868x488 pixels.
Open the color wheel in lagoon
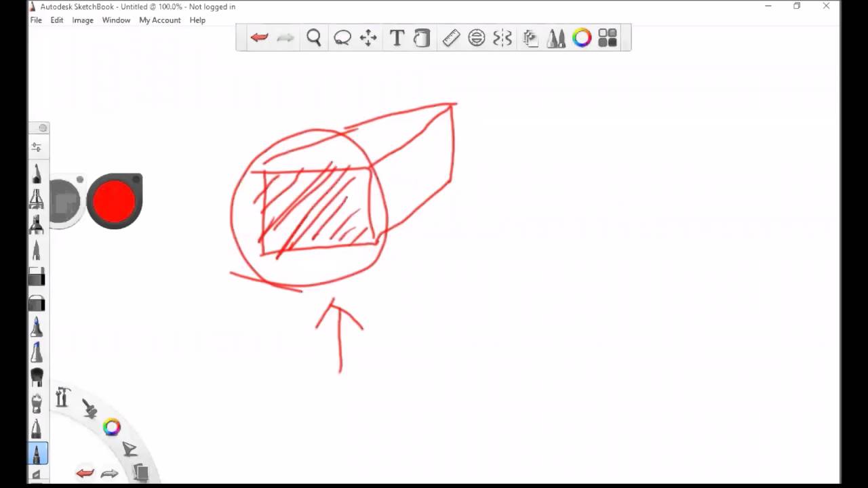(x=112, y=427)
